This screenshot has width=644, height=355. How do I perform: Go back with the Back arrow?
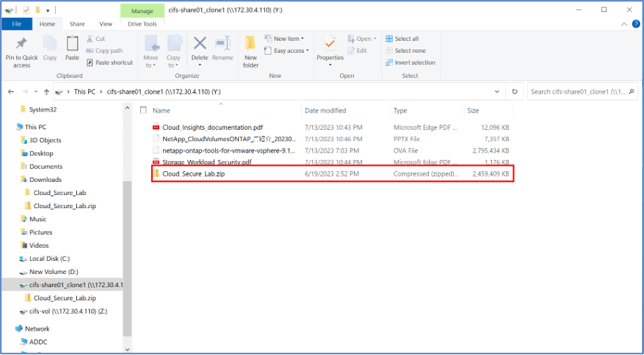pos(11,92)
